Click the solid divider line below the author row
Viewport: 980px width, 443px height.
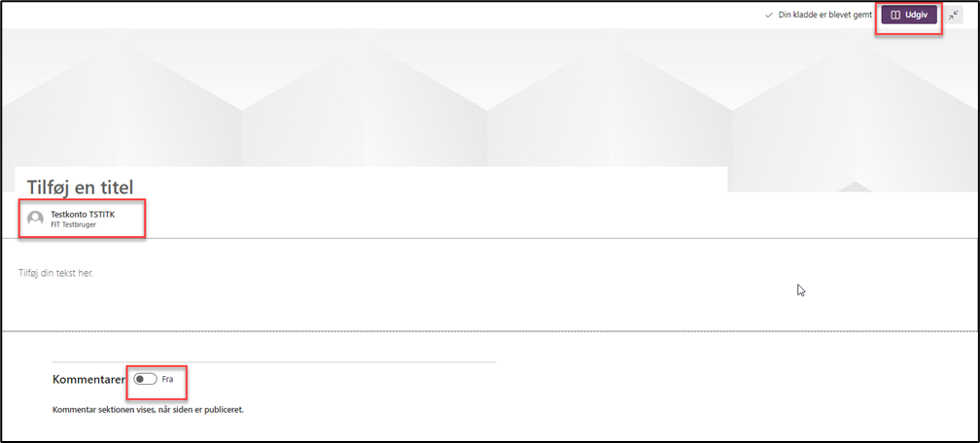pyautogui.click(x=490, y=238)
